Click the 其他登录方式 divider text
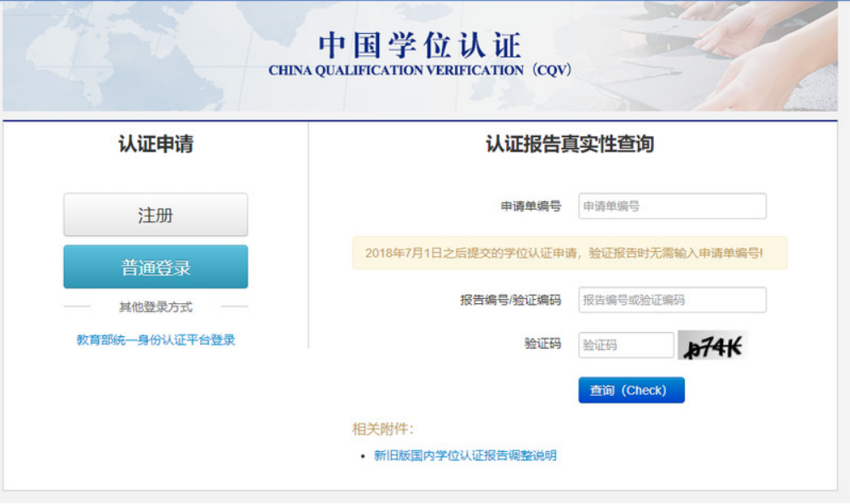The width and height of the screenshot is (850, 504). [x=156, y=307]
